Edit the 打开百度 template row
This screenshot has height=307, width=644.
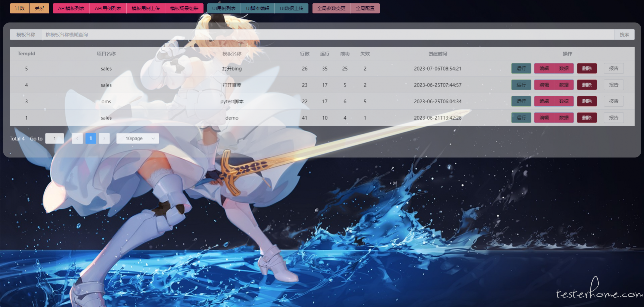click(x=544, y=85)
